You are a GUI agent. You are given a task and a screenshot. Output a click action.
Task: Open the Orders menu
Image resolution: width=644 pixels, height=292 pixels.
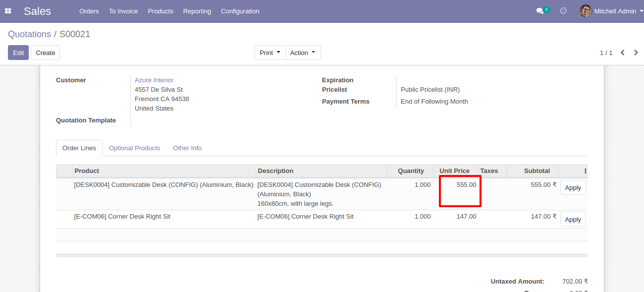point(89,11)
